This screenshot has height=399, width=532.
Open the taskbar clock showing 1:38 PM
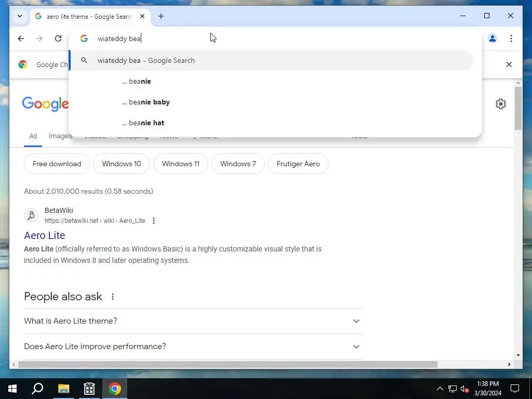[x=487, y=389]
